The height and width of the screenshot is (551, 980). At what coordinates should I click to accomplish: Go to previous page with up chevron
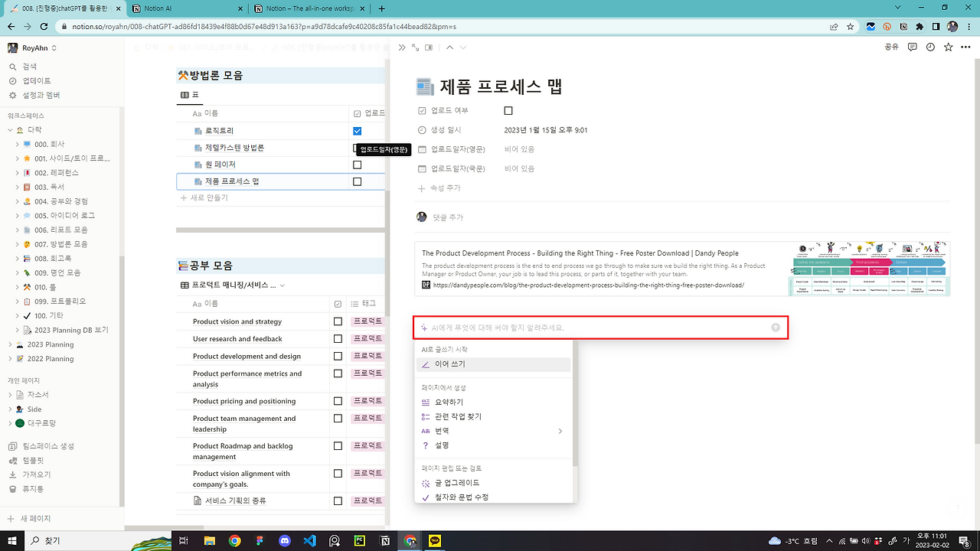point(449,47)
